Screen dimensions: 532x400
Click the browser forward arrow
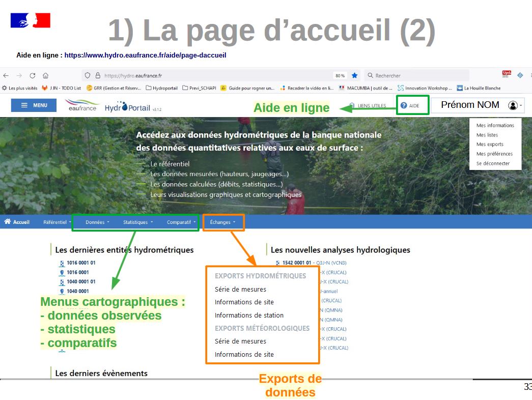point(19,76)
